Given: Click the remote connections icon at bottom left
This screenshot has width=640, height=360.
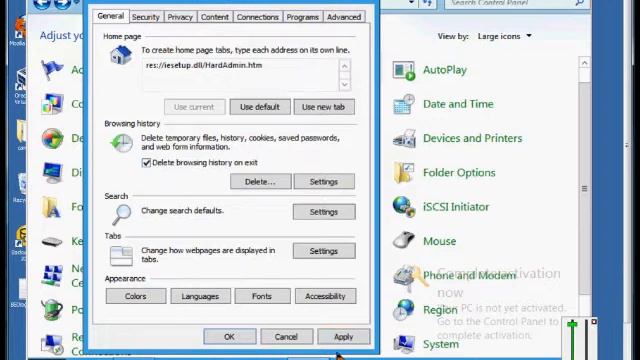Looking at the screenshot, I should pyautogui.click(x=52, y=344).
